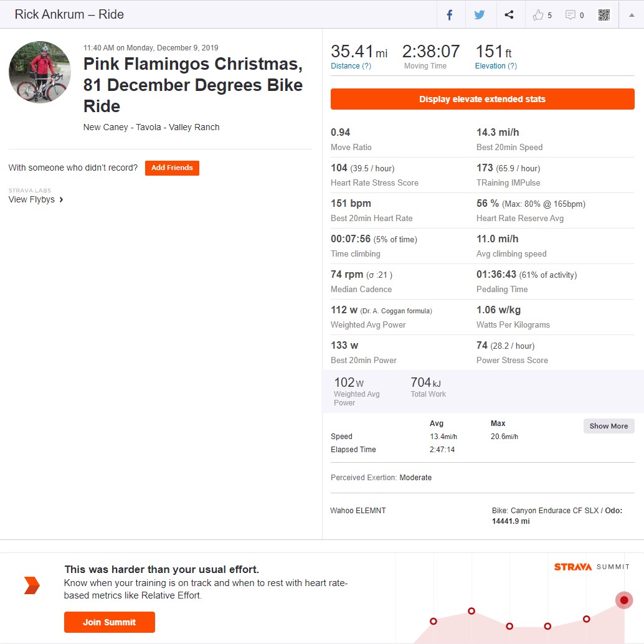Show the QR code icon

coord(604,15)
